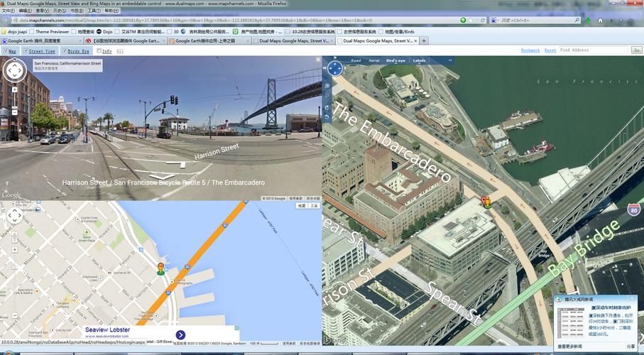Open the Seaview Lobster ad link

click(108, 330)
